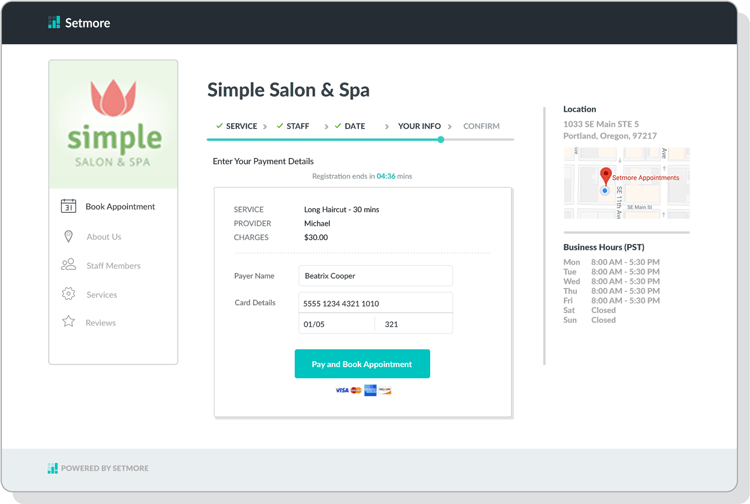Click the card expiry date field 01/05
Viewport: 750px width, 504px height.
pos(337,324)
